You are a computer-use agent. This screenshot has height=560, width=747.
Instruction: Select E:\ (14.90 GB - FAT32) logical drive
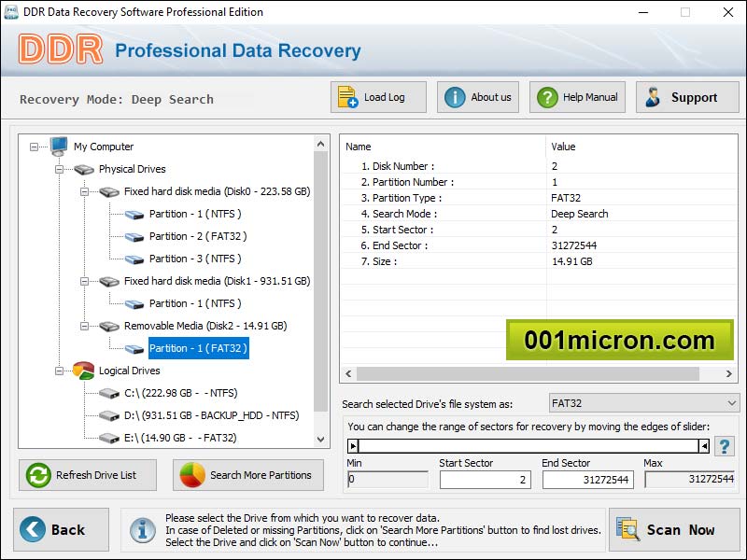pos(180,438)
